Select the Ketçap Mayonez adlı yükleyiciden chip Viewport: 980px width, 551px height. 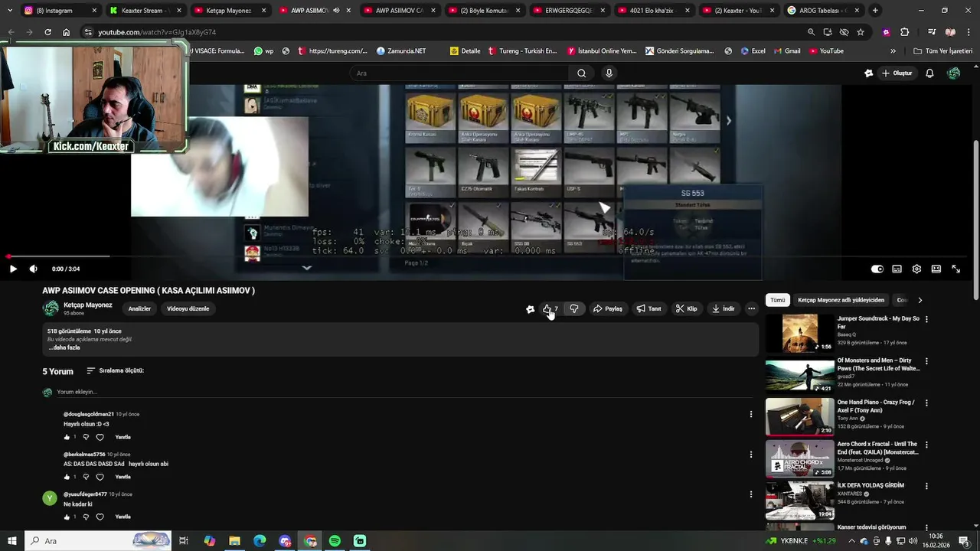[x=841, y=300]
